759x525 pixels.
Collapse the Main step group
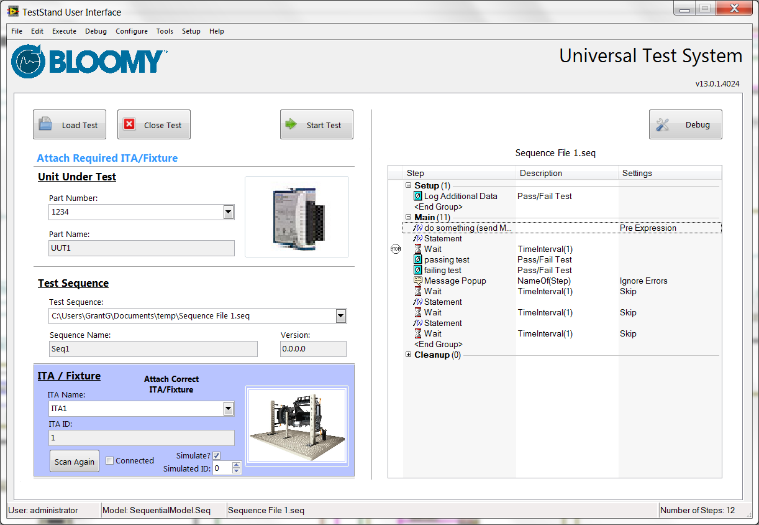(x=408, y=217)
